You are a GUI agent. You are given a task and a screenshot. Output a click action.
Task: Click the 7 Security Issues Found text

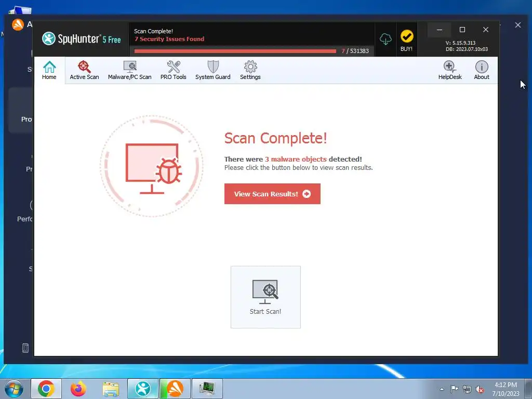[x=169, y=39]
